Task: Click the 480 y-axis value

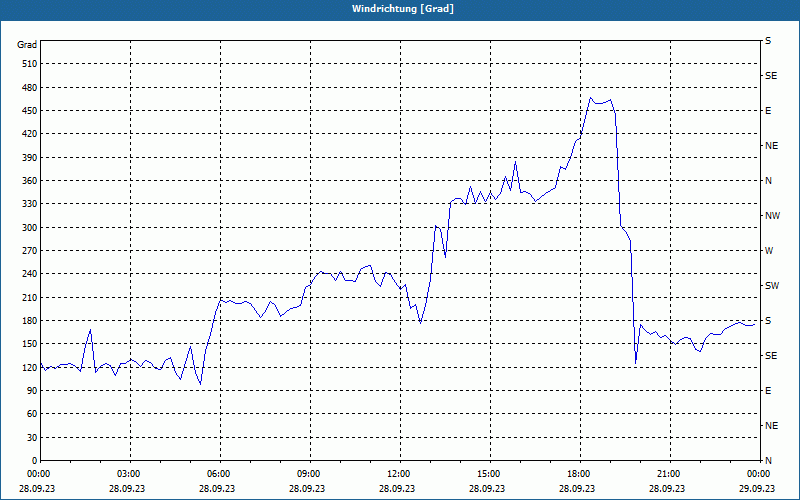Action: point(30,87)
